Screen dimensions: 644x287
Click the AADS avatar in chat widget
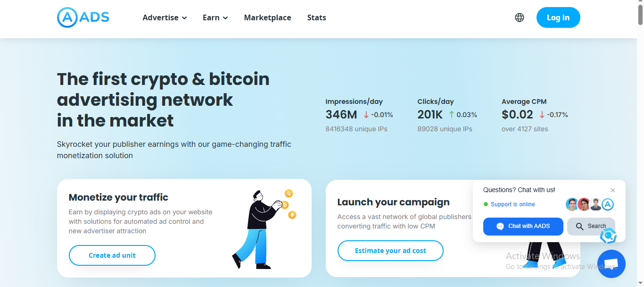pyautogui.click(x=608, y=204)
